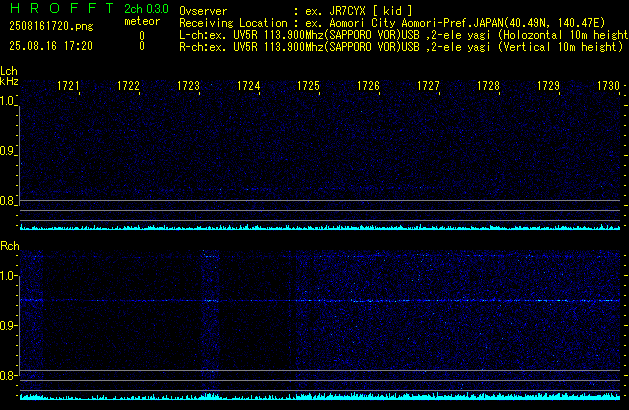Click the 1728 time marker
This screenshot has width=629, height=410.
[x=488, y=86]
